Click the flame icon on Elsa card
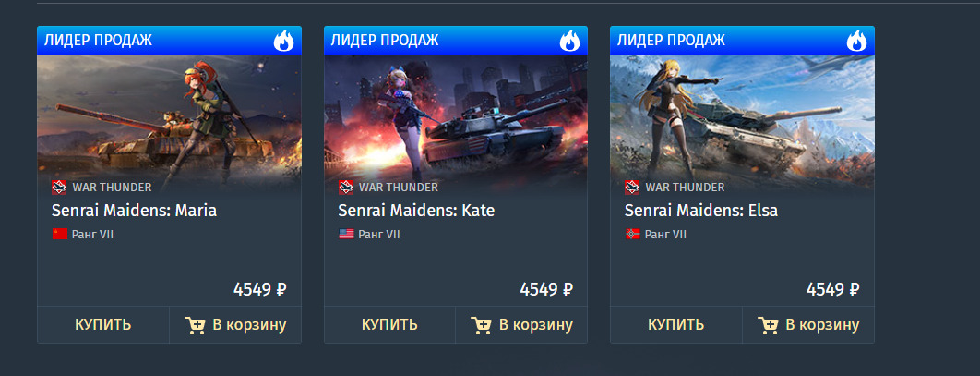Image resolution: width=980 pixels, height=376 pixels. pos(856,42)
